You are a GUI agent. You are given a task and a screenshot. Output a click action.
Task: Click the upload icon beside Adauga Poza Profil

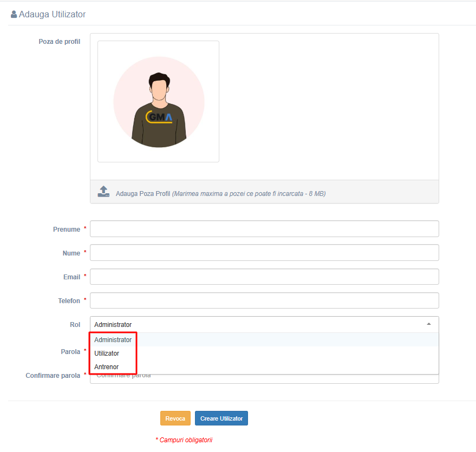(103, 192)
